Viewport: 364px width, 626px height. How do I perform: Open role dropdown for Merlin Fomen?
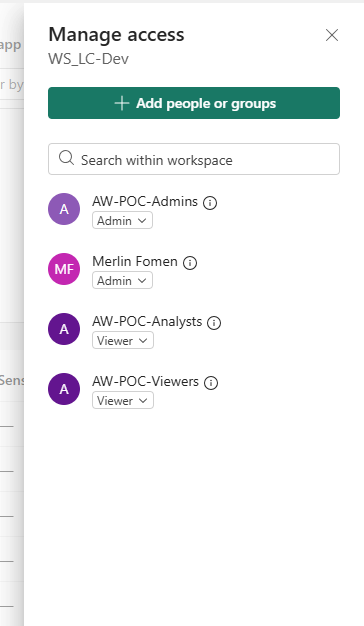click(122, 280)
